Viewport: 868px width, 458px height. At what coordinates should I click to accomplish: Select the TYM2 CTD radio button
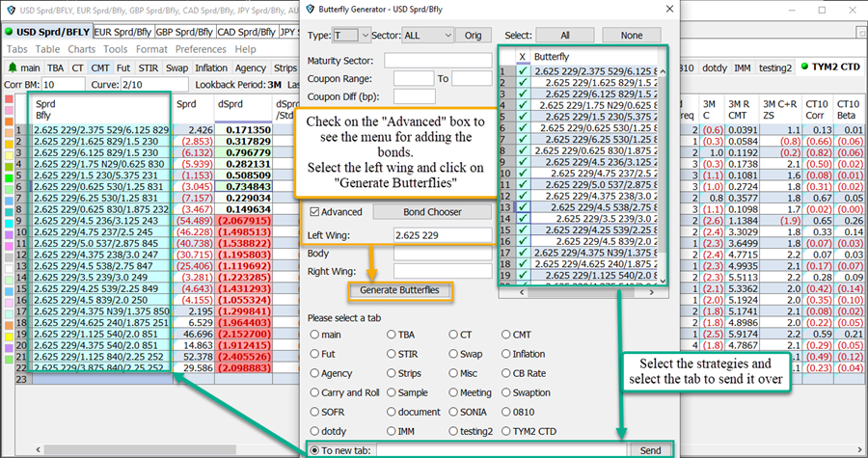tap(506, 431)
